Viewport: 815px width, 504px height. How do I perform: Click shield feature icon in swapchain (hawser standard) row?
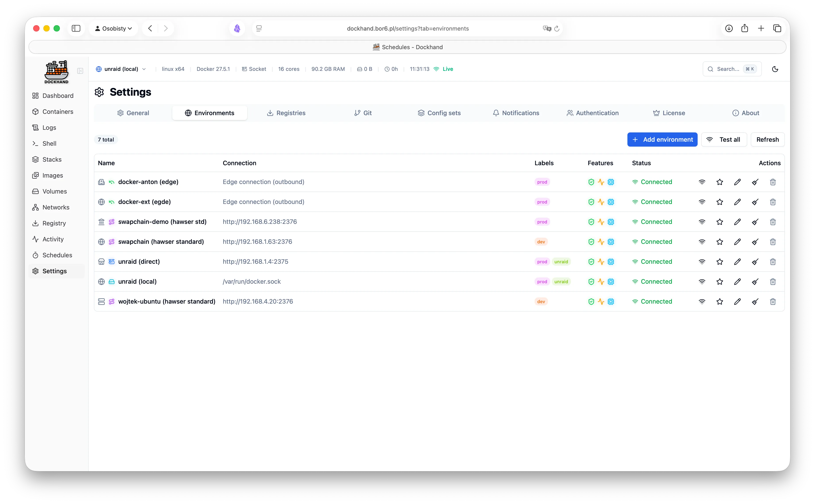point(591,242)
